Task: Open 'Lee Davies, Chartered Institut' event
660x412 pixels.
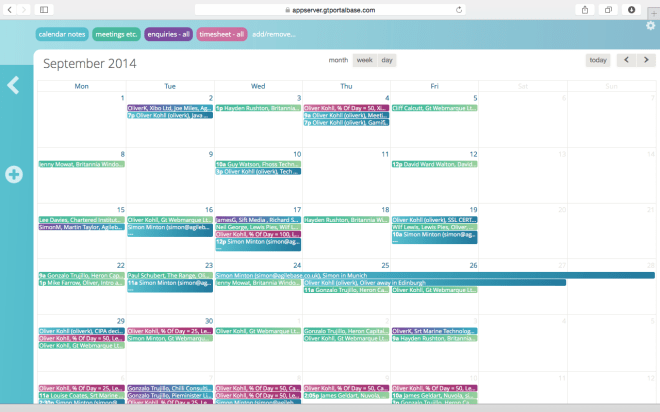Action: [x=82, y=220]
